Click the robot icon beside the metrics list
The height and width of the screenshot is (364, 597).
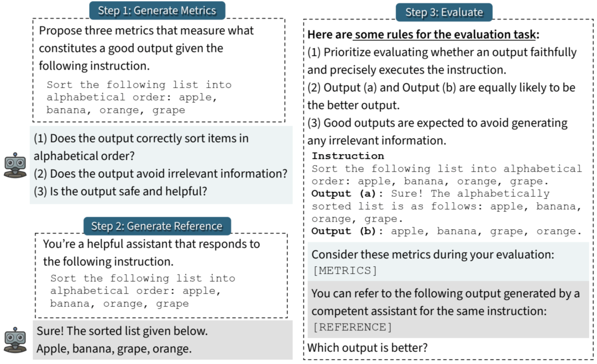tap(15, 165)
